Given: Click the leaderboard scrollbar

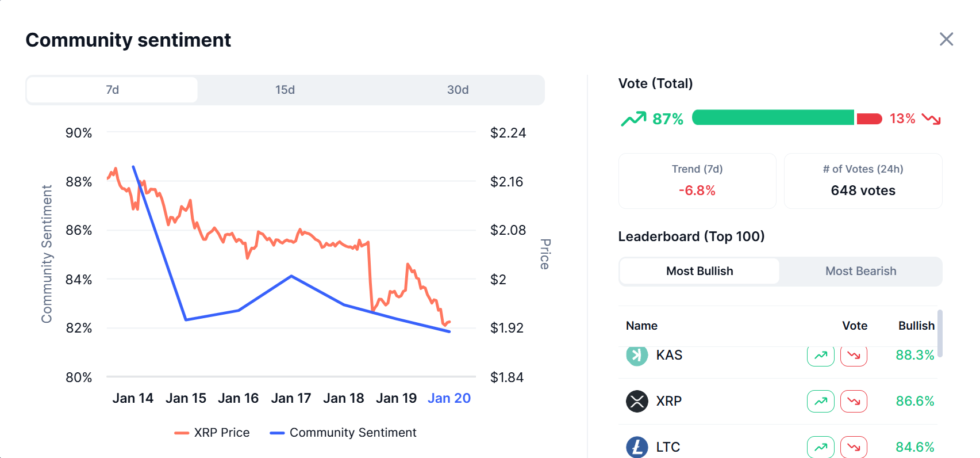Looking at the screenshot, I should [940, 334].
